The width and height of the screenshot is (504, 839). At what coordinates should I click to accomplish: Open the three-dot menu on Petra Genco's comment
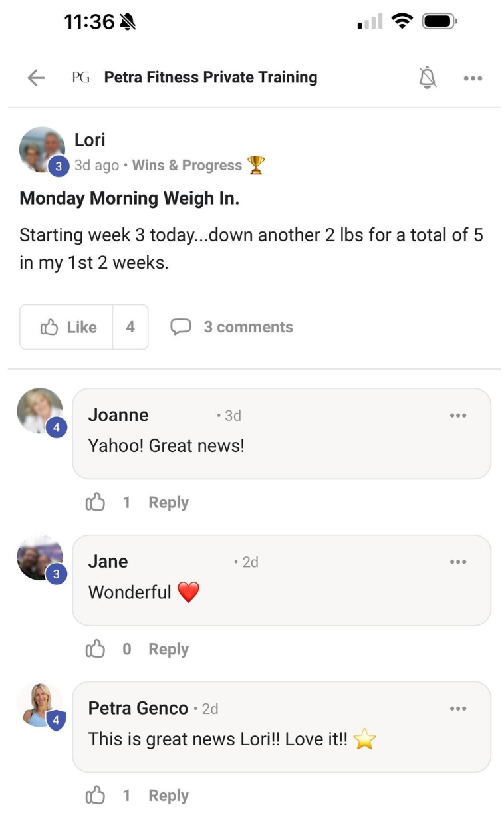458,709
